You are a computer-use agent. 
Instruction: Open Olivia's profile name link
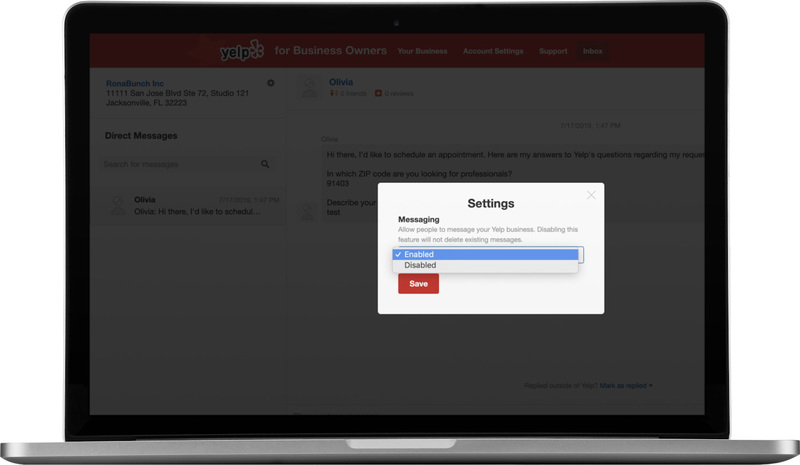[x=341, y=82]
